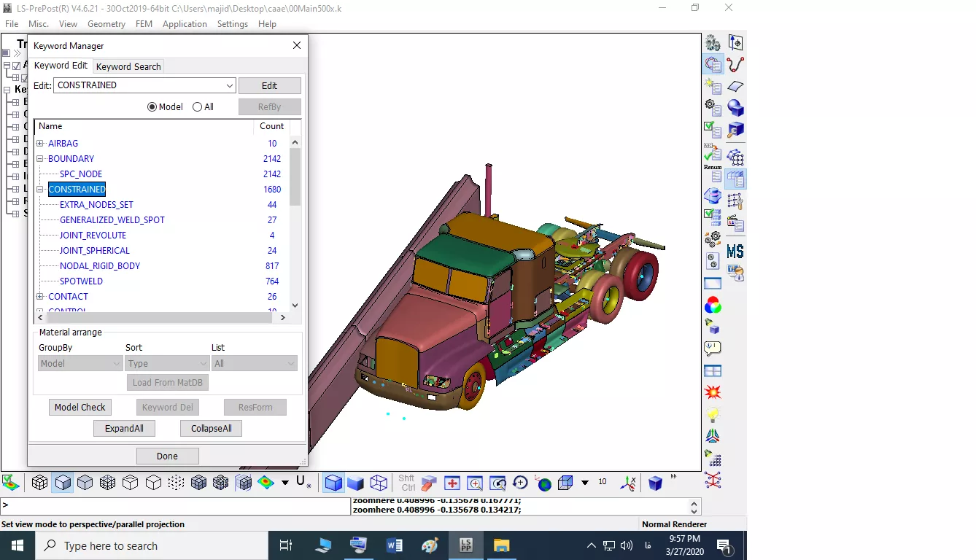
Task: Select the curve tool icon
Action: click(x=735, y=64)
